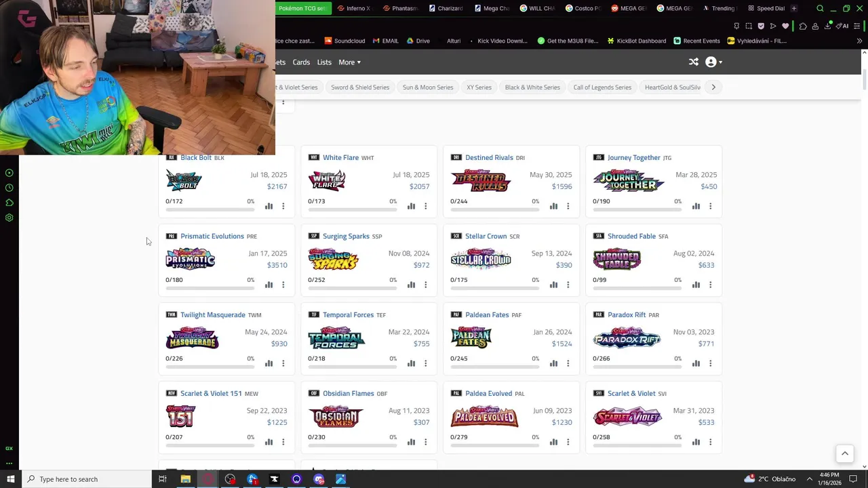Open Paldea Evolved set link

(488, 393)
